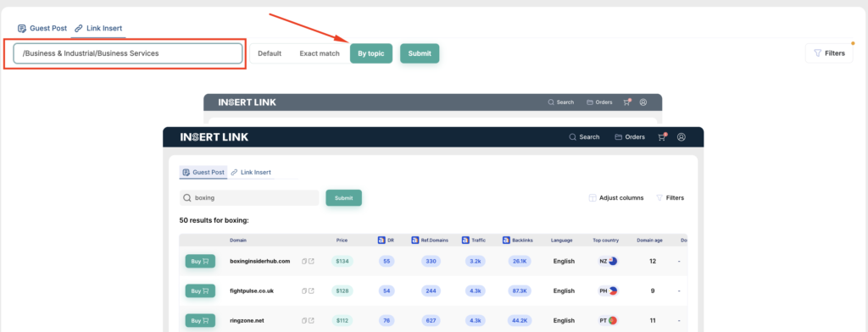Open Adjust columns in front window

(616, 197)
